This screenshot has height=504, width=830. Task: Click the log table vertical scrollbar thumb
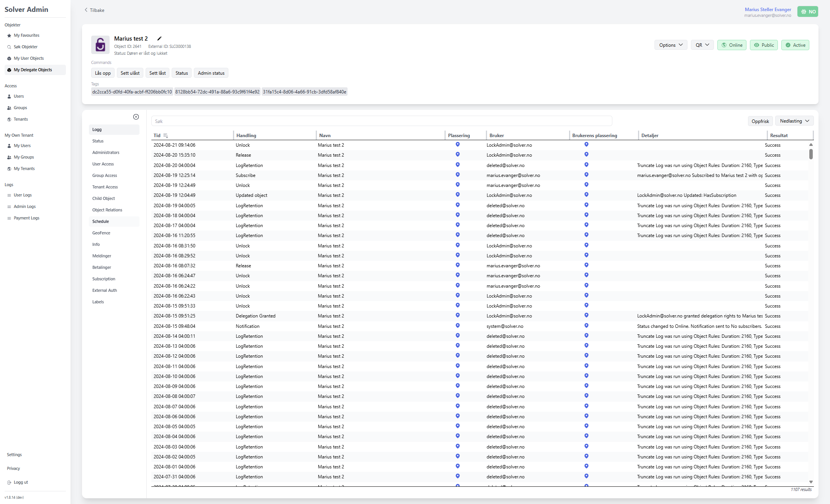[x=811, y=154]
